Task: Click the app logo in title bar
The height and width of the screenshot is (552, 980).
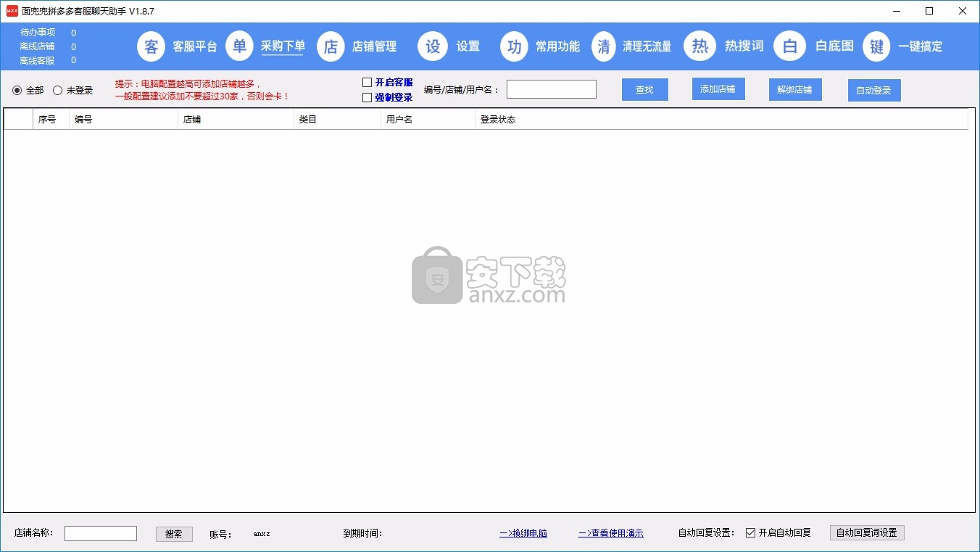Action: [x=12, y=11]
